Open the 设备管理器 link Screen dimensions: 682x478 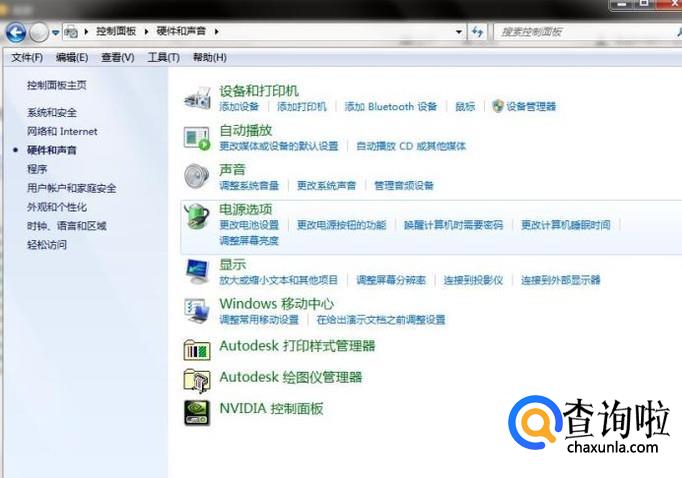[x=531, y=107]
